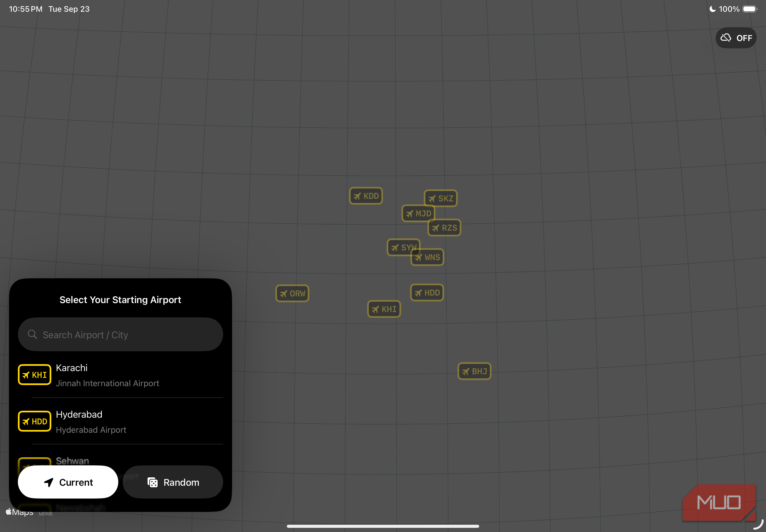Click the Apple Maps logo
Screen dimensions: 766x532
click(x=20, y=512)
